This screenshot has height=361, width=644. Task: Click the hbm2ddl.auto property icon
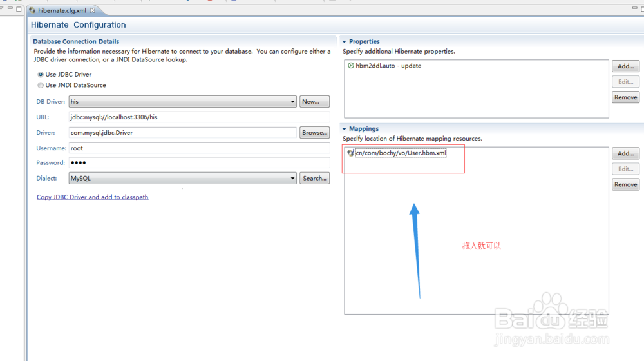pos(351,65)
